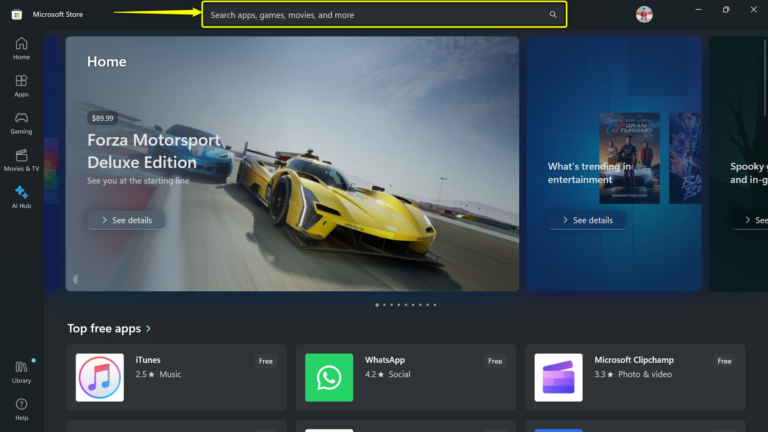See details for Forza Motorsport Deluxe Edition

click(x=126, y=220)
